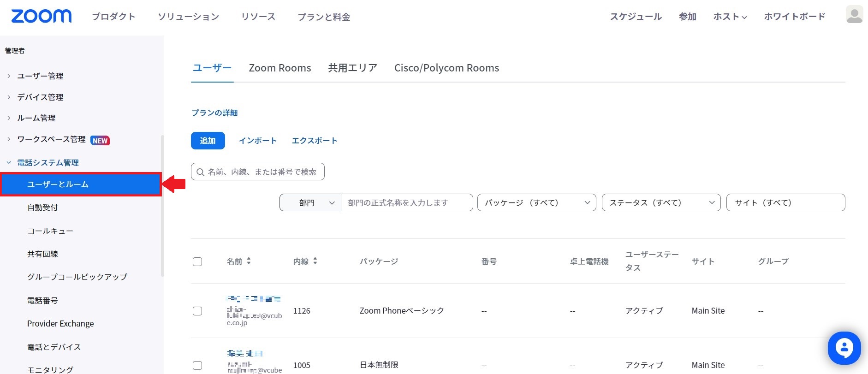Select 電話とデバイス in sidebar
The width and height of the screenshot is (868, 374).
(x=54, y=347)
